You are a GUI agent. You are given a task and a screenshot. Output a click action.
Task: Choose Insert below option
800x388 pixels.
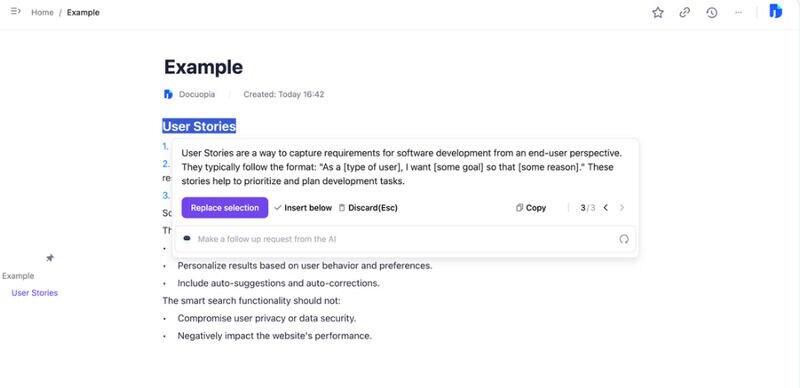[303, 208]
